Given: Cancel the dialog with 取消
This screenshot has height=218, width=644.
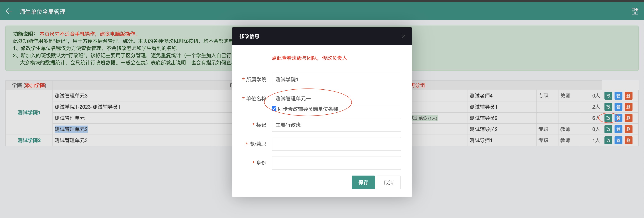Looking at the screenshot, I should 388,182.
